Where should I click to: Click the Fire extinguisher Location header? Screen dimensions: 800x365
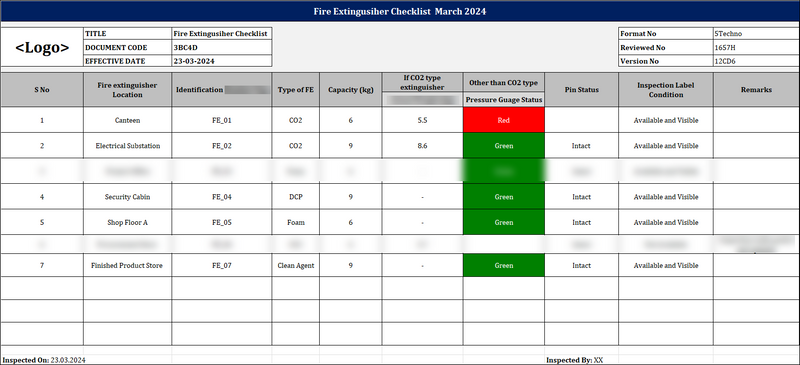pos(128,90)
